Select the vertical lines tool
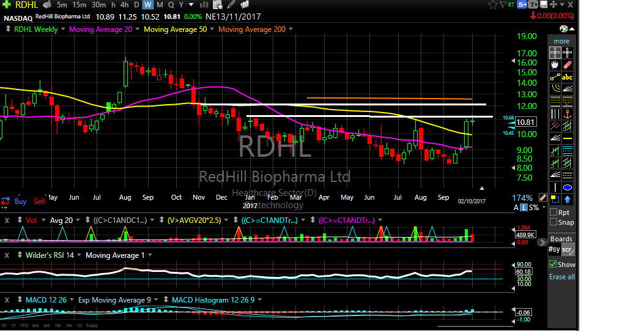This screenshot has height=335, width=644. pyautogui.click(x=555, y=114)
